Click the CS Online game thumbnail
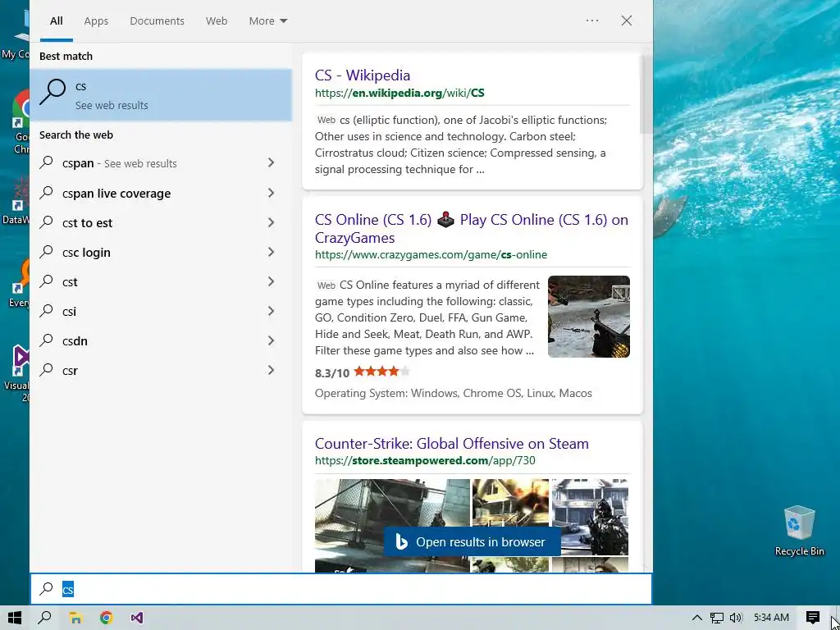 (x=589, y=317)
